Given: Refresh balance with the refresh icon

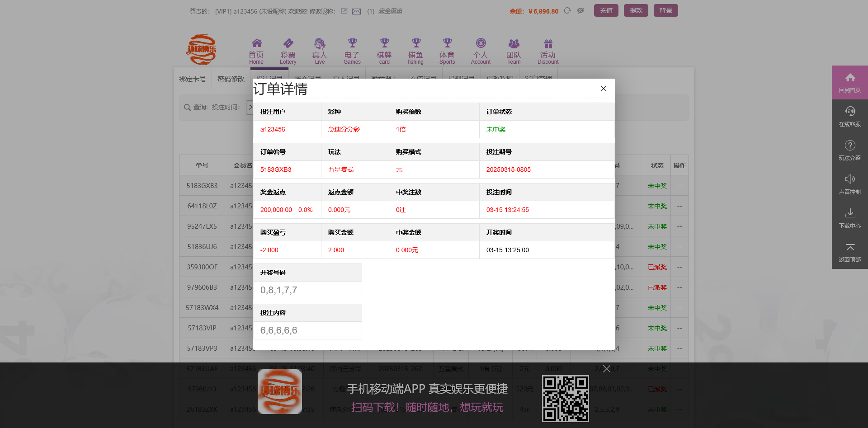Looking at the screenshot, I should tap(566, 10).
